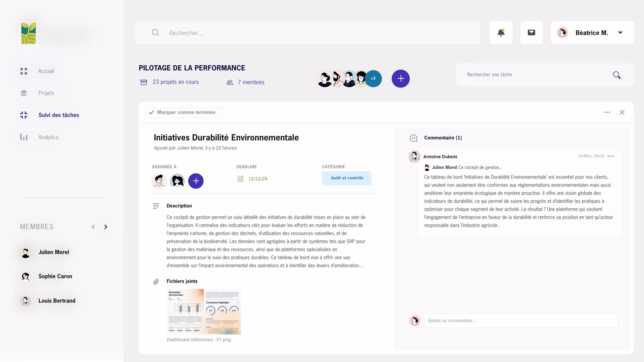The image size is (644, 362).
Task: Click the task search magnifier icon
Action: 616,75
